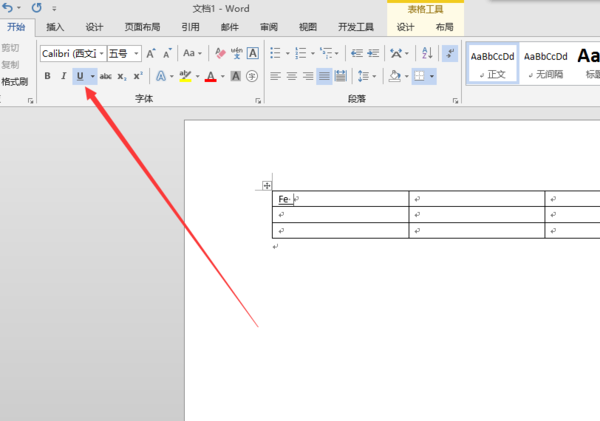Toggle underline formatting button
Screen dimensions: 600x421
79,76
